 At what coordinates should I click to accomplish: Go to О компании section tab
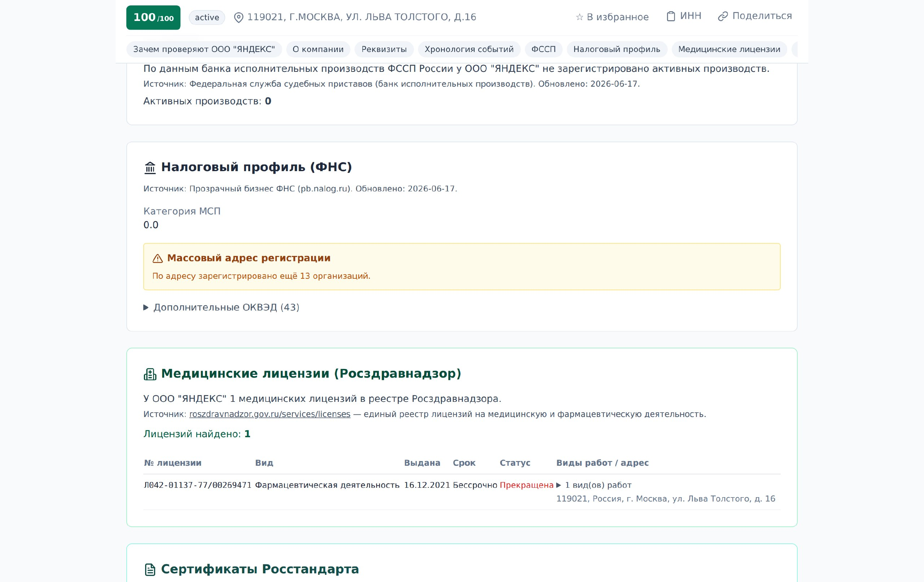(318, 49)
